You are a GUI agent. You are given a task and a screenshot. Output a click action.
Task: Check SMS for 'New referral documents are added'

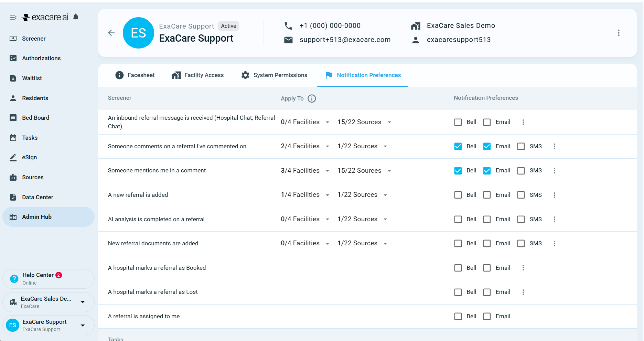(521, 244)
